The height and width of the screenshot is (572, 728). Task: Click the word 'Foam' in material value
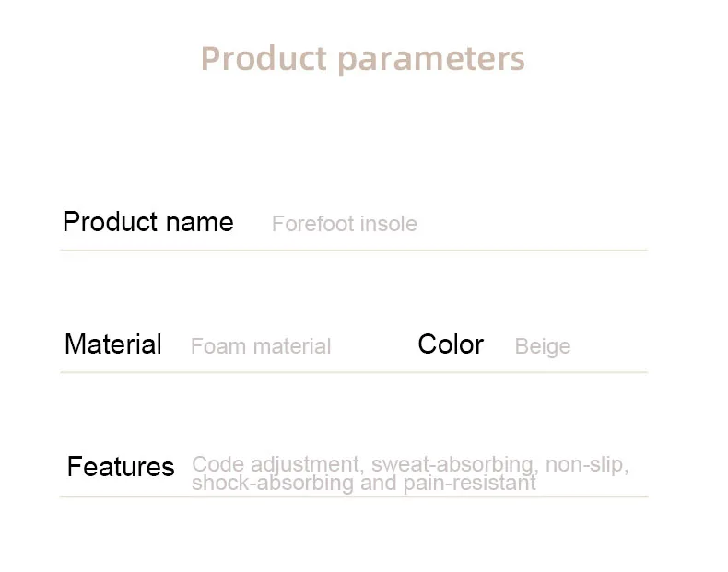pyautogui.click(x=218, y=346)
